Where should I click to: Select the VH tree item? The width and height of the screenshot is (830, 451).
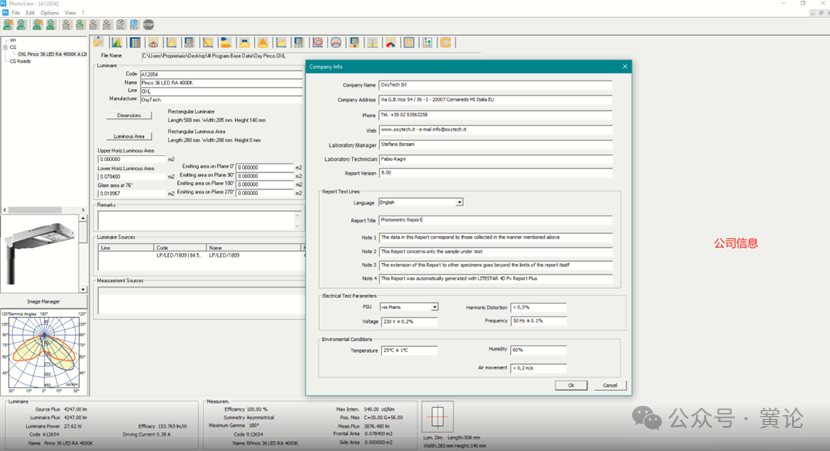(13, 40)
